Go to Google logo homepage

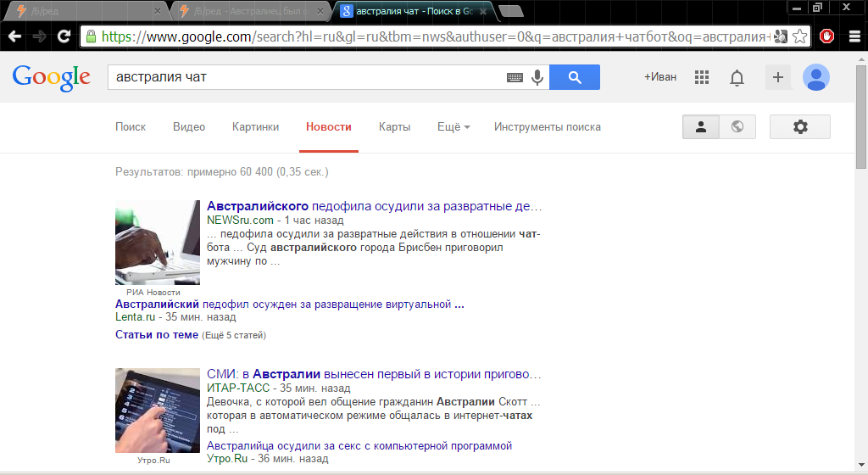point(51,78)
